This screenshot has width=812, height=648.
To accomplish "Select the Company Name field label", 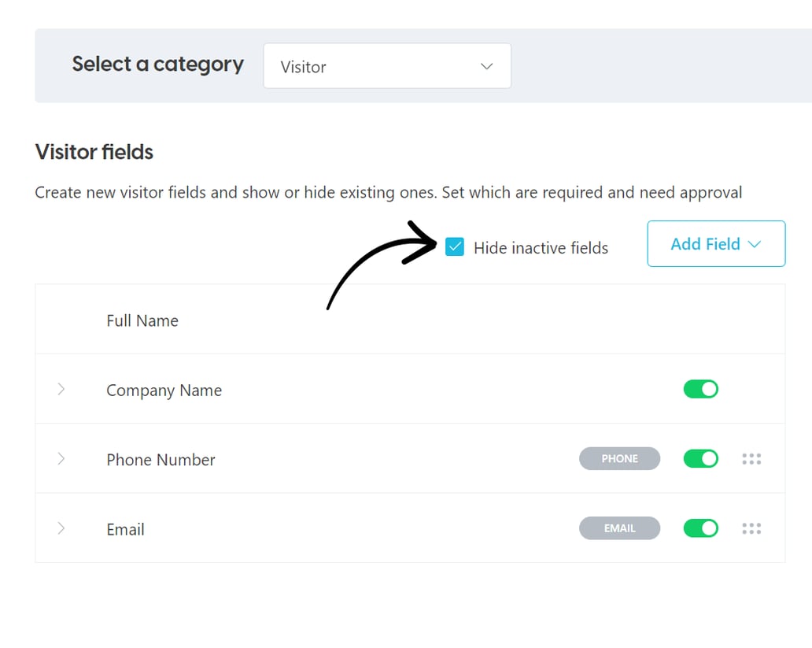I will (164, 389).
